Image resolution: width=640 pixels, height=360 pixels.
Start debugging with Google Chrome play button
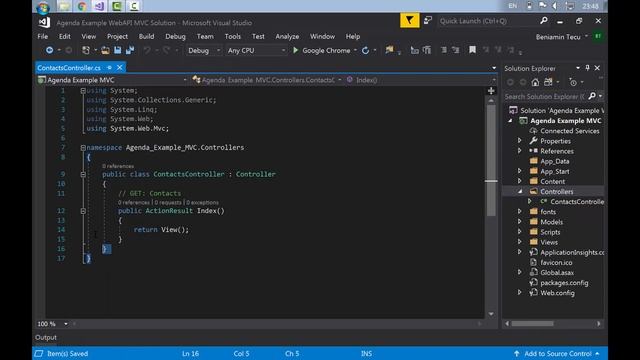tap(296, 50)
